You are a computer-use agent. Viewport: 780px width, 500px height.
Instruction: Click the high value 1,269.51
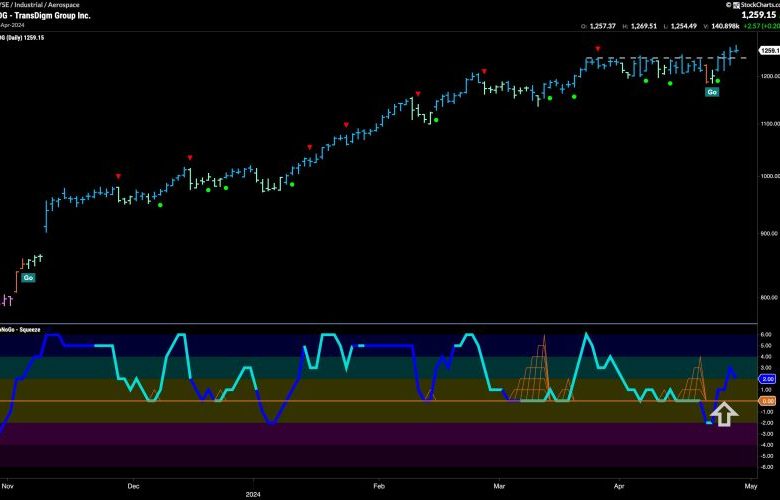coord(644,26)
